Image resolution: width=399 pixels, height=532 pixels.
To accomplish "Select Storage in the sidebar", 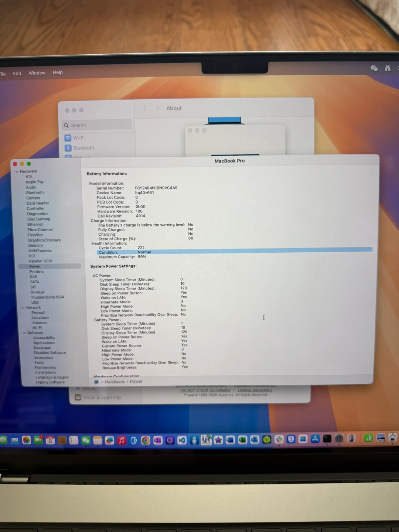I will click(x=37, y=292).
